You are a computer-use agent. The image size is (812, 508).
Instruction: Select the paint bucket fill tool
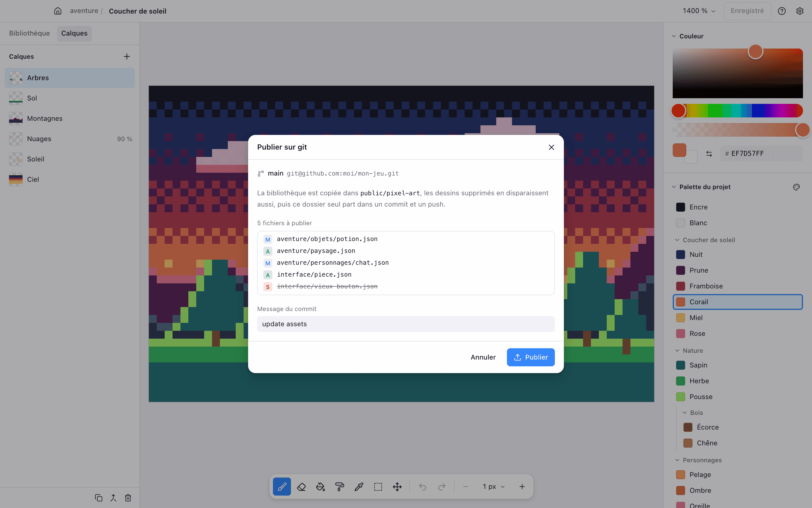(x=321, y=487)
